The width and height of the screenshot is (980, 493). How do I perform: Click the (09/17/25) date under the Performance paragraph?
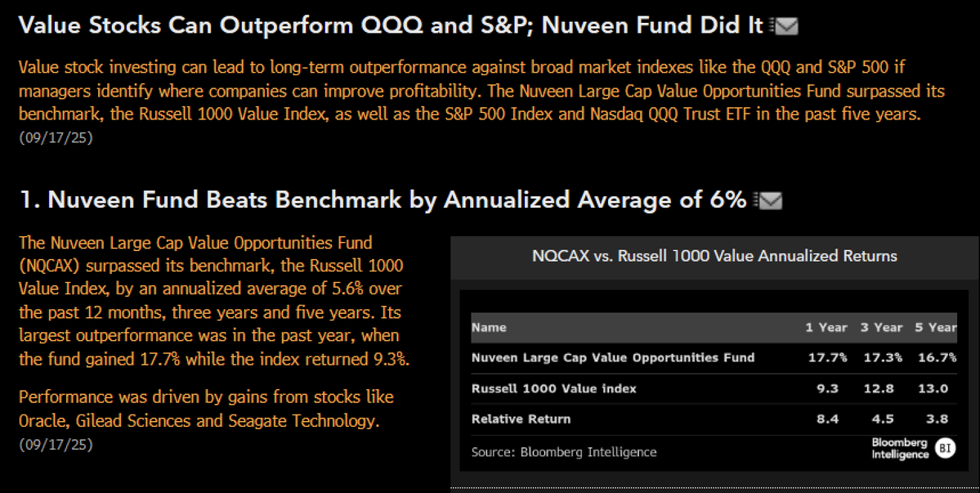[x=56, y=444]
